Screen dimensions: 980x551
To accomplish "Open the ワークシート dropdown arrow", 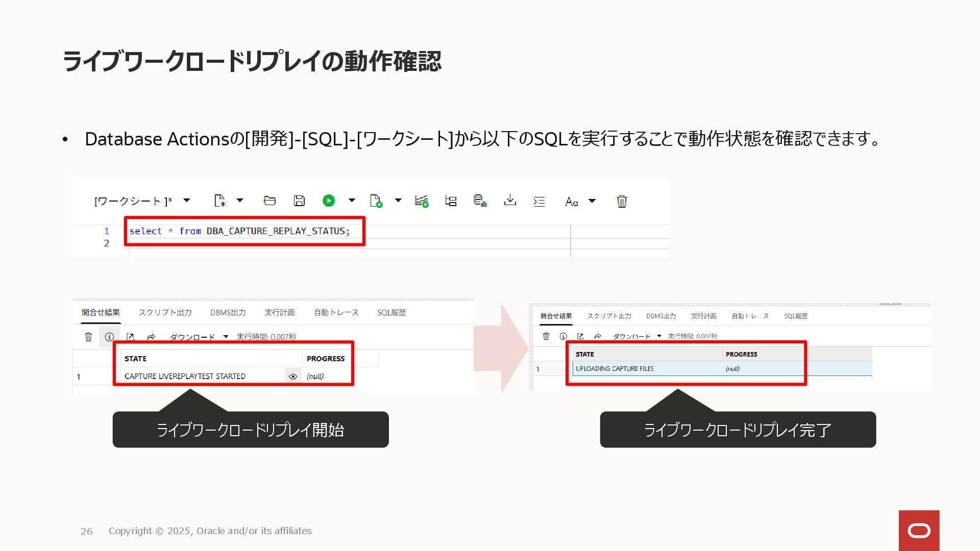I will tap(187, 201).
